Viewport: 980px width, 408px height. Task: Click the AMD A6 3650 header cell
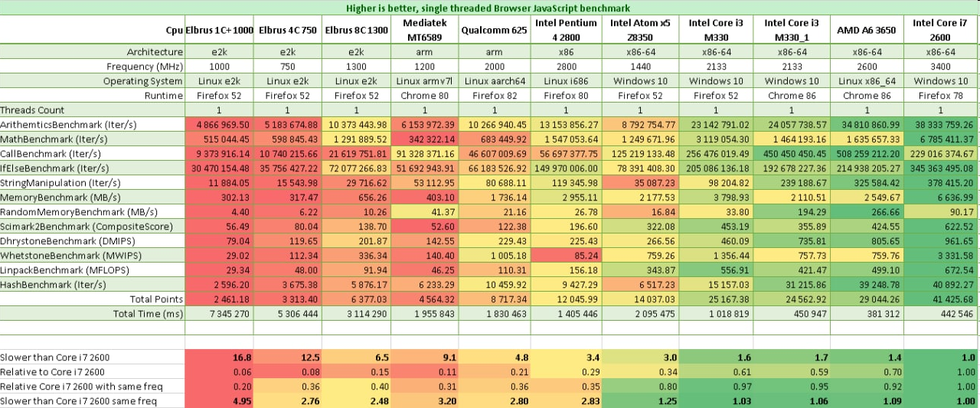point(867,30)
